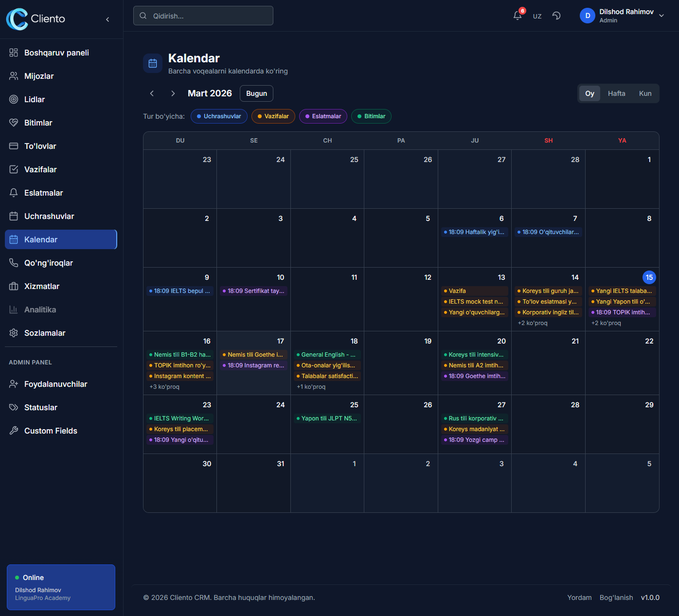Click the Custom Fields wrench icon
This screenshot has height=616, width=679.
pos(14,431)
